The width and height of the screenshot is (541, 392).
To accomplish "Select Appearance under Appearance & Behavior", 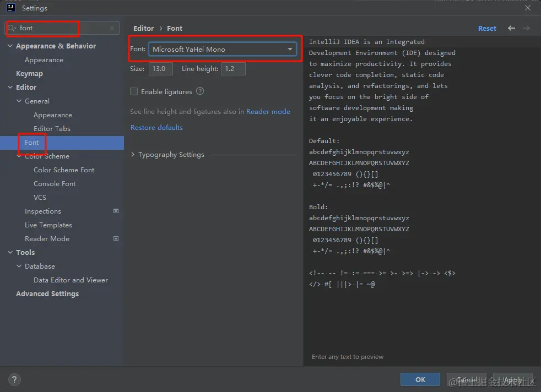I will coord(44,60).
